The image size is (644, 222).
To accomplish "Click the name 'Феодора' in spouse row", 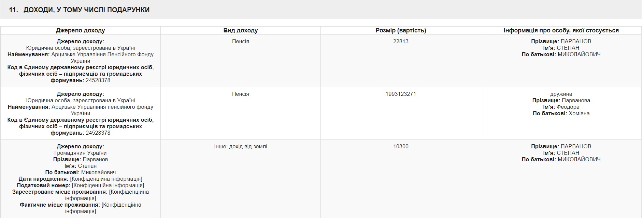I will point(568,107).
